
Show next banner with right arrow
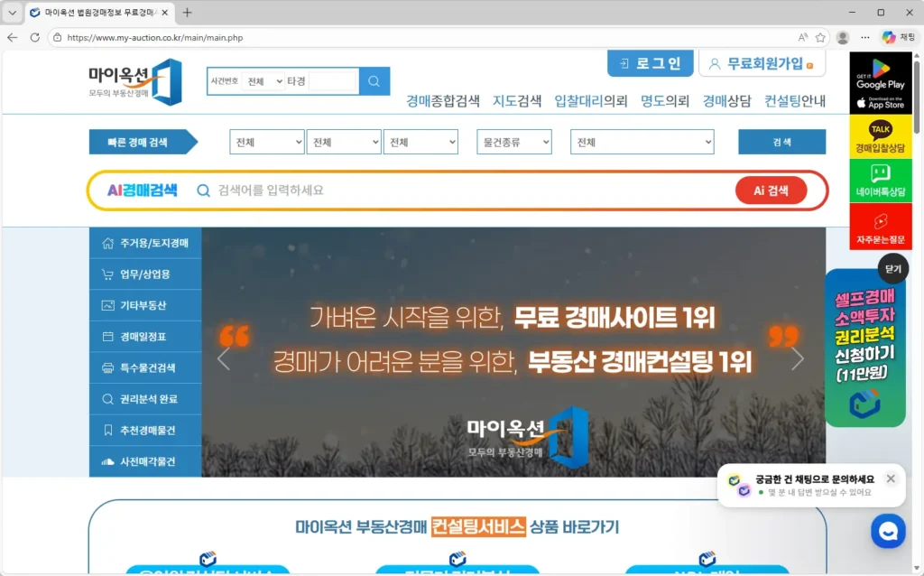(x=797, y=359)
